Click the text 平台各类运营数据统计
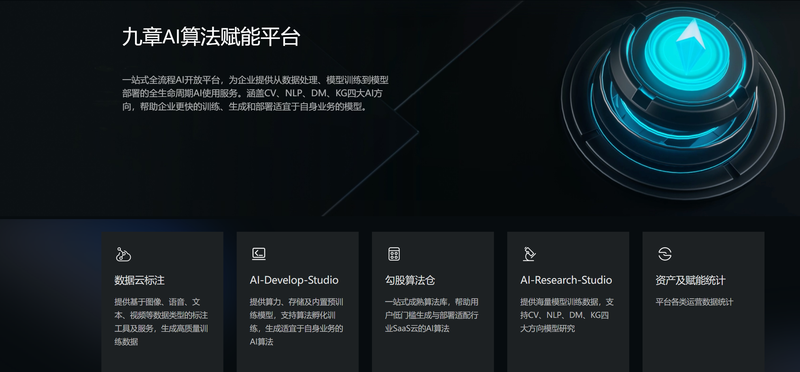Image resolution: width=800 pixels, height=372 pixels. pos(694,302)
